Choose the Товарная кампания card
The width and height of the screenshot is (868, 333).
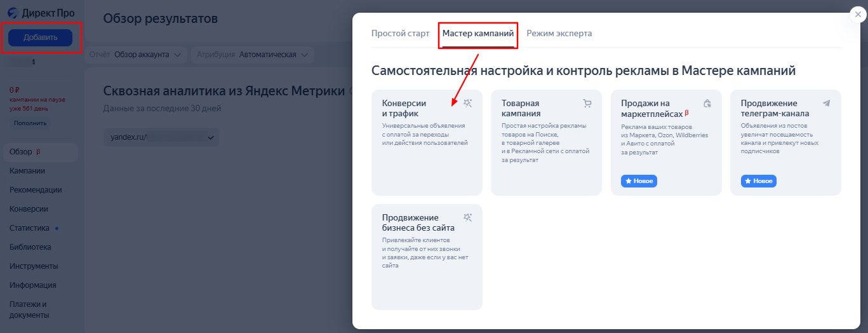click(546, 142)
